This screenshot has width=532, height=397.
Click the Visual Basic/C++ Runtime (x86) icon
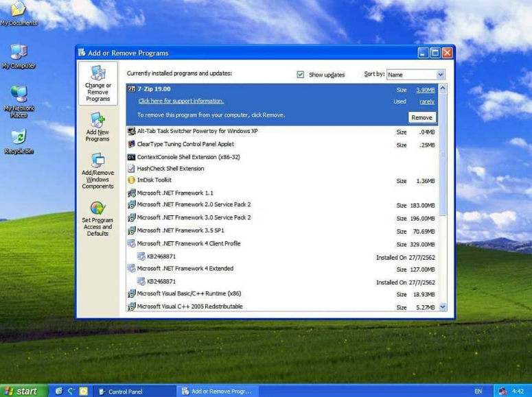[131, 293]
